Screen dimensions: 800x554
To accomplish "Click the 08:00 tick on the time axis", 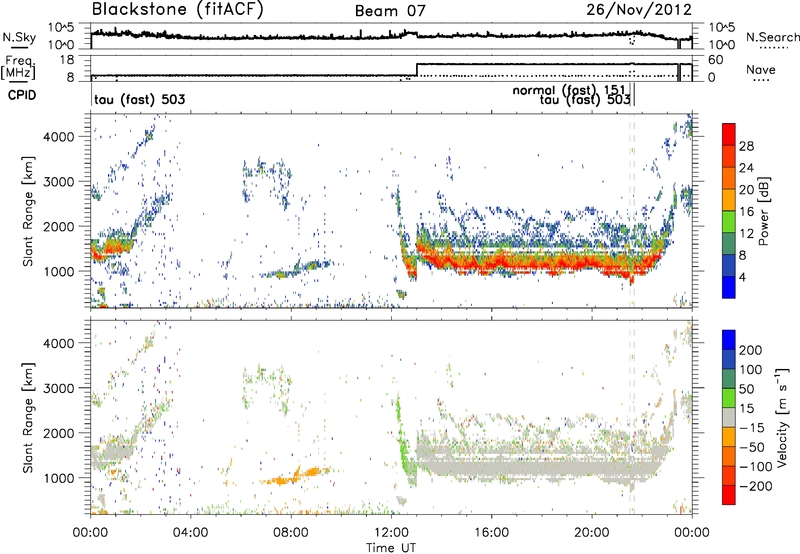I will [x=291, y=533].
